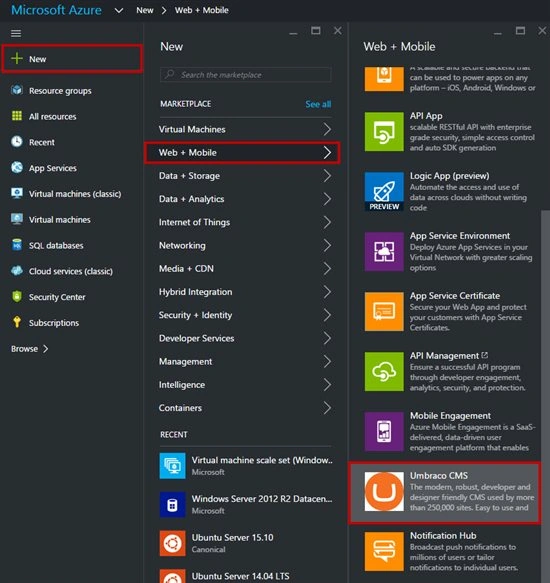Select the App Service Environment purple icon
The image size is (550, 583).
point(384,252)
